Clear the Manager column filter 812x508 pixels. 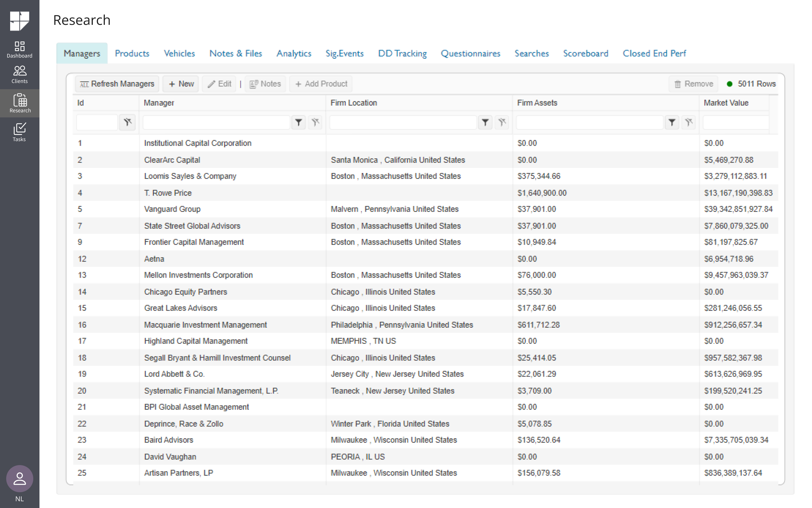click(x=315, y=122)
